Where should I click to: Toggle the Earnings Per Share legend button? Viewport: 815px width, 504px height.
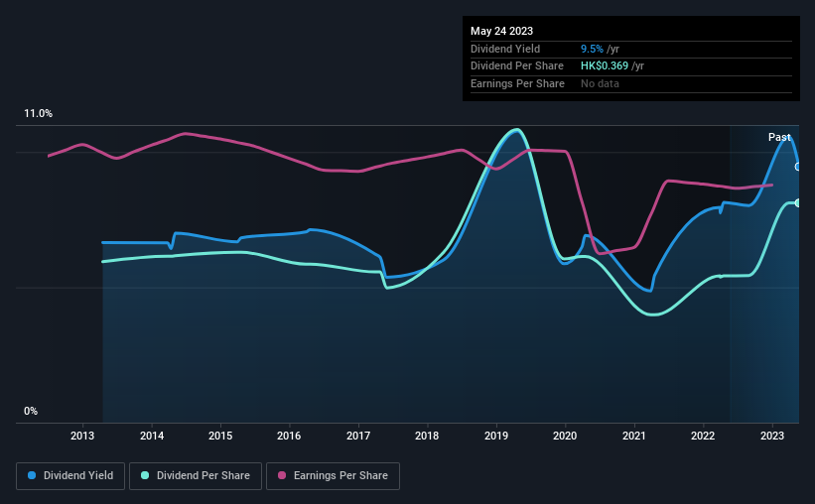(333, 476)
